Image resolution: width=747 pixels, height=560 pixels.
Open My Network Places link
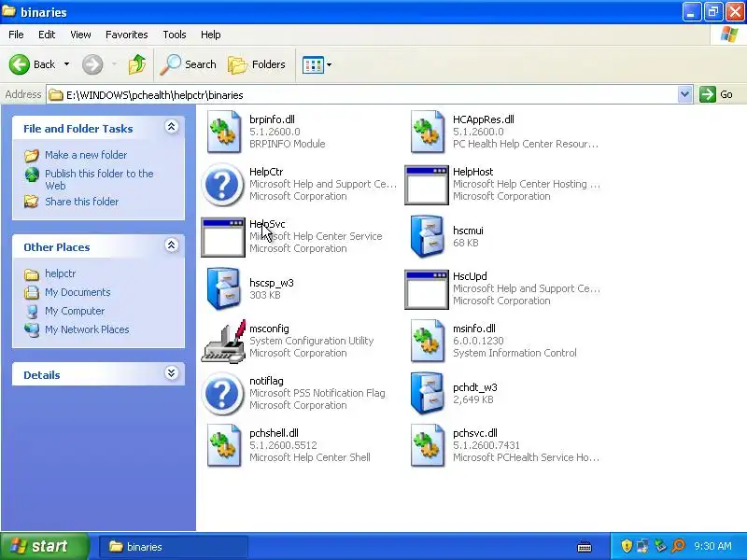pos(87,329)
